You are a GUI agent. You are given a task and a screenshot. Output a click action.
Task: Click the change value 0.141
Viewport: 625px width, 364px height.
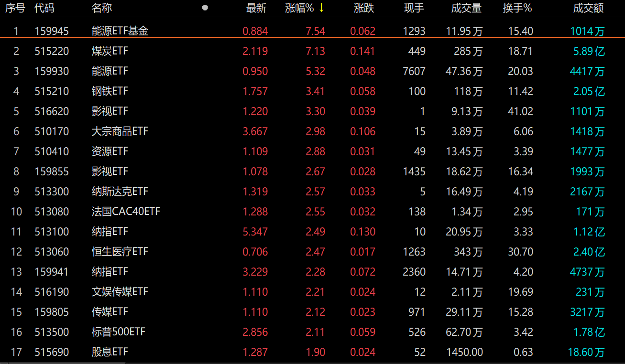pyautogui.click(x=363, y=51)
